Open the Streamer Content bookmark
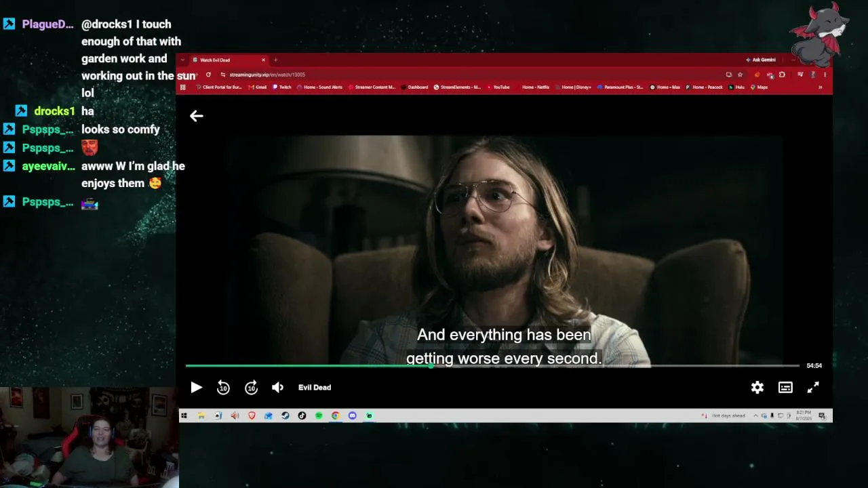 click(372, 87)
